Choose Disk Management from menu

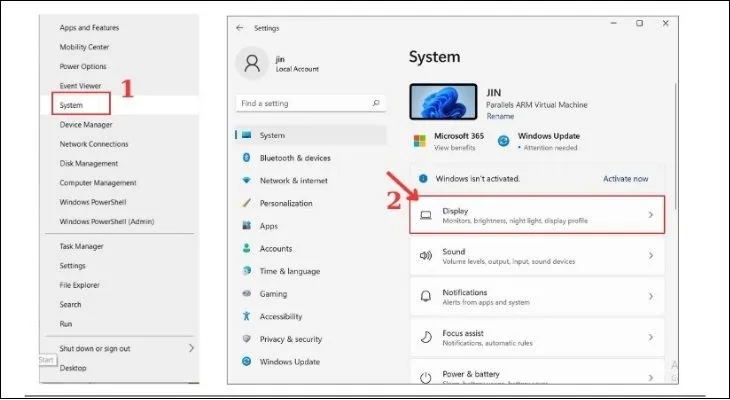[88, 163]
